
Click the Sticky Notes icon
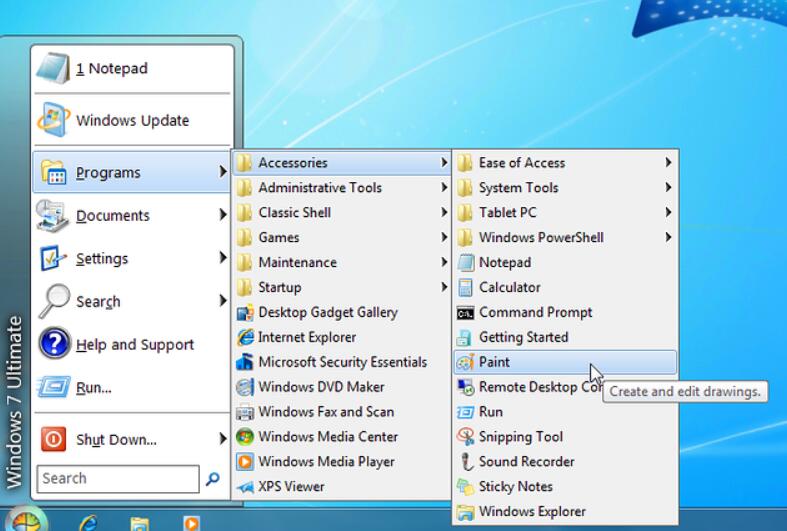[465, 487]
